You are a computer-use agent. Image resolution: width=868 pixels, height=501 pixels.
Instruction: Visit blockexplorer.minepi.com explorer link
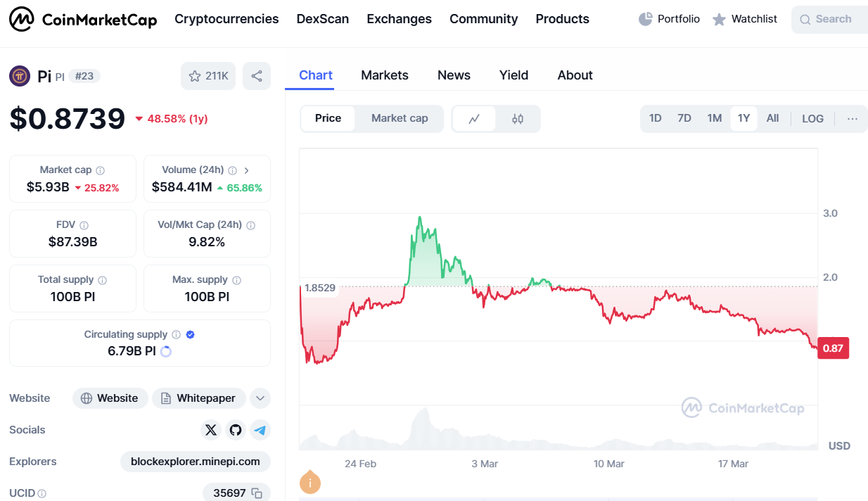195,462
